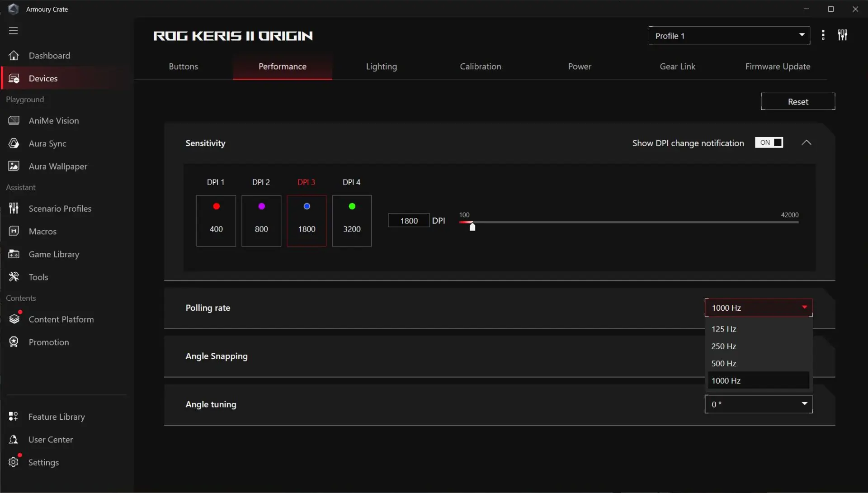
Task: Open the Settings gear icon
Action: coord(14,462)
